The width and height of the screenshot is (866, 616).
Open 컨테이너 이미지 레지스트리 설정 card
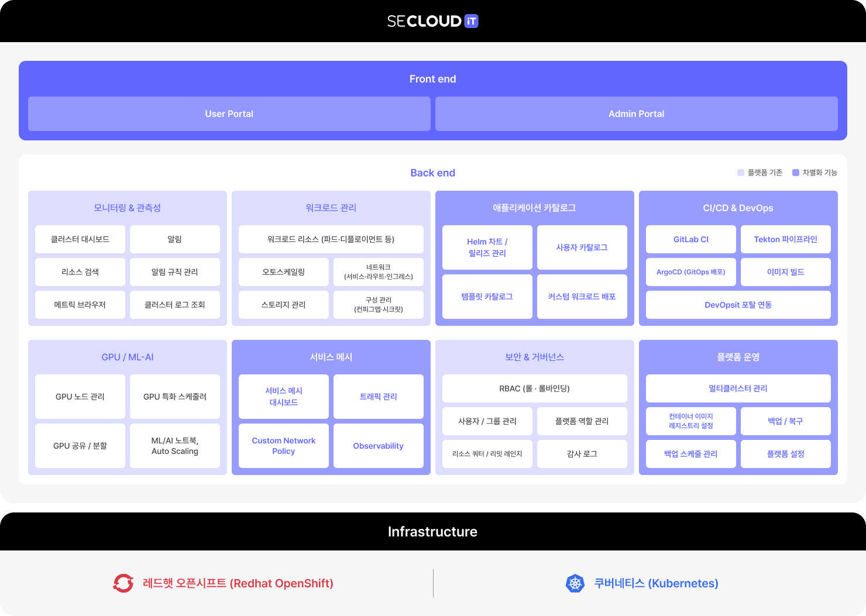[691, 421]
